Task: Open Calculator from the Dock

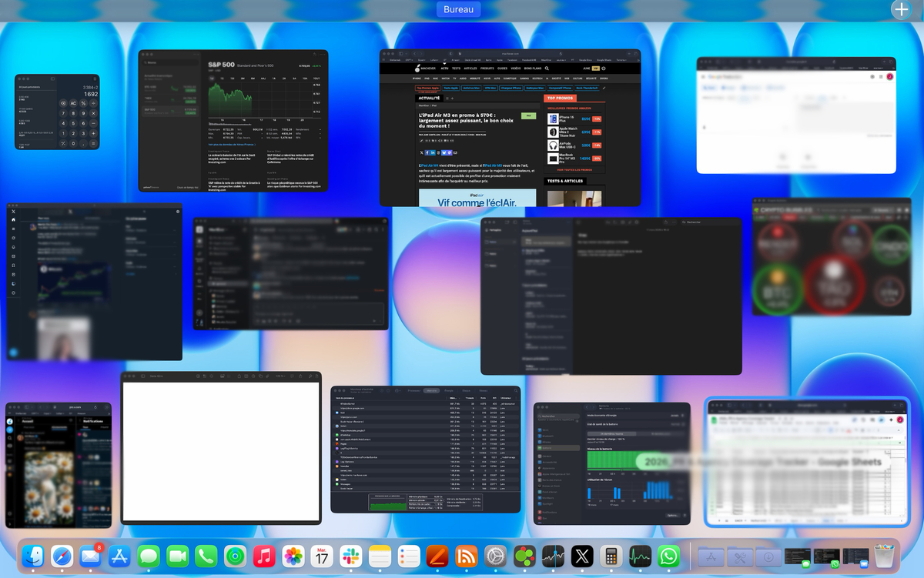Action: click(609, 556)
